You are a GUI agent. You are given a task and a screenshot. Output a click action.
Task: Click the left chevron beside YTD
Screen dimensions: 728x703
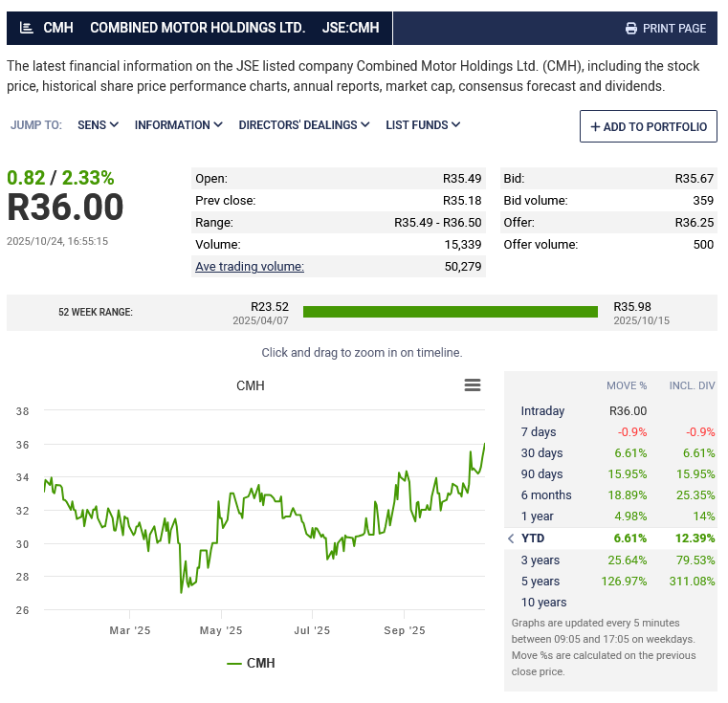click(511, 538)
